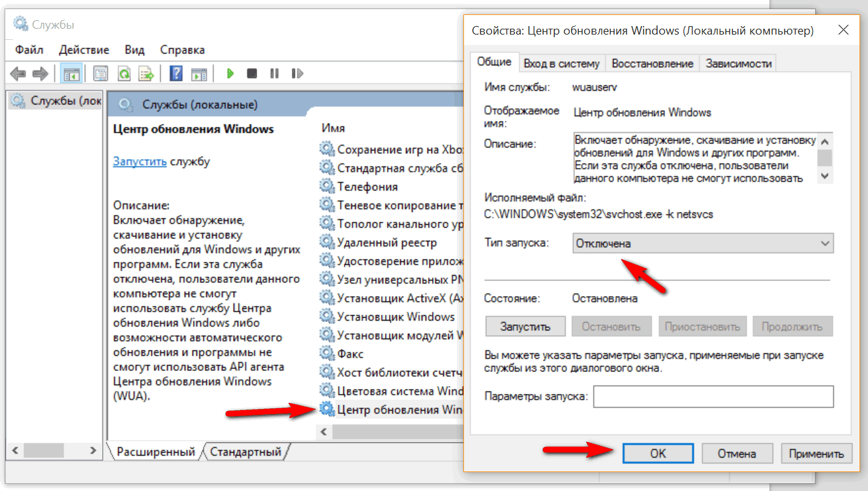This screenshot has height=491, width=868.
Task: Click the Применить button
Action: (816, 454)
